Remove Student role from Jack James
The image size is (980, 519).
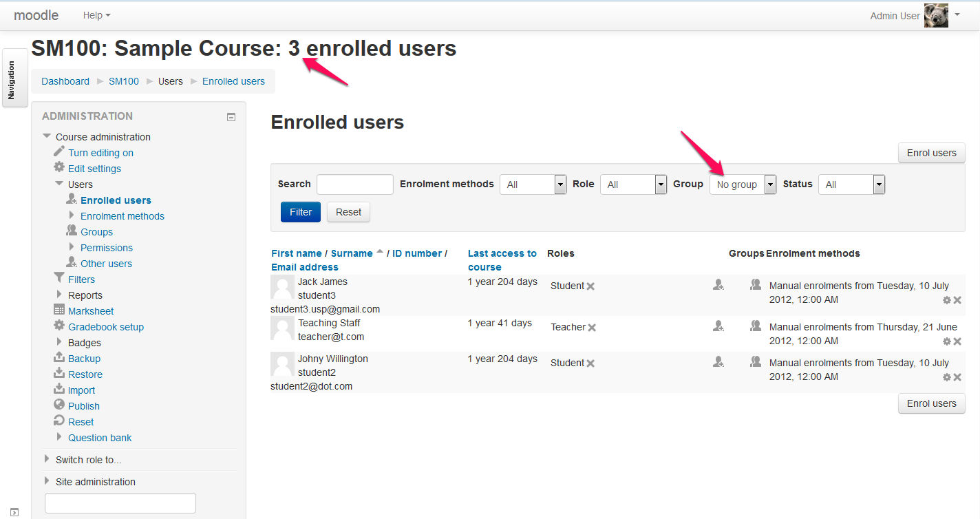coord(590,286)
